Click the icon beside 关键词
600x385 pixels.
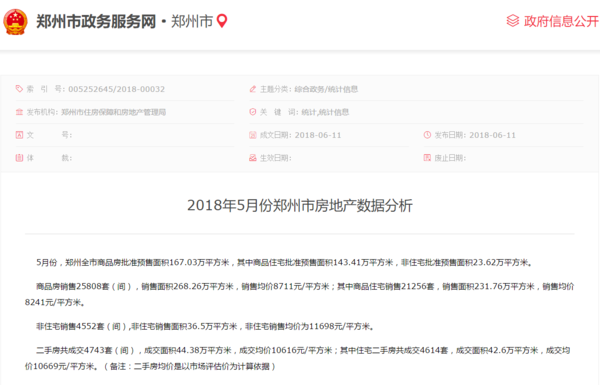click(x=253, y=112)
